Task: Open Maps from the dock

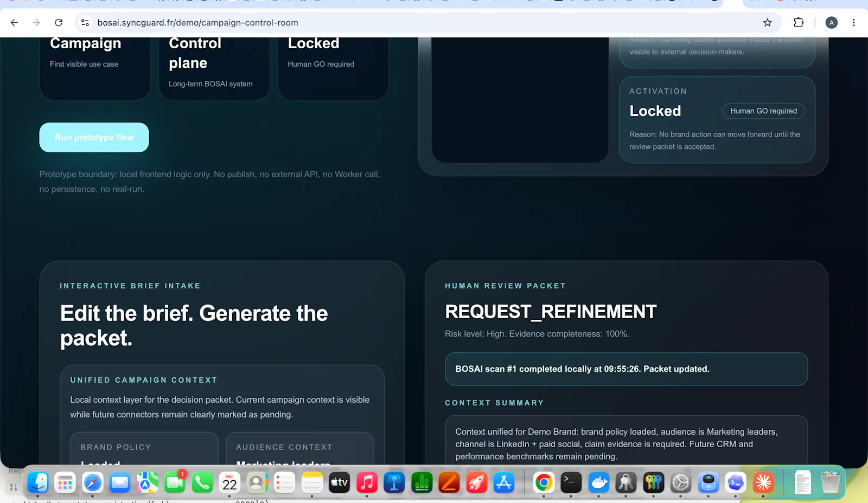Action: click(x=148, y=482)
